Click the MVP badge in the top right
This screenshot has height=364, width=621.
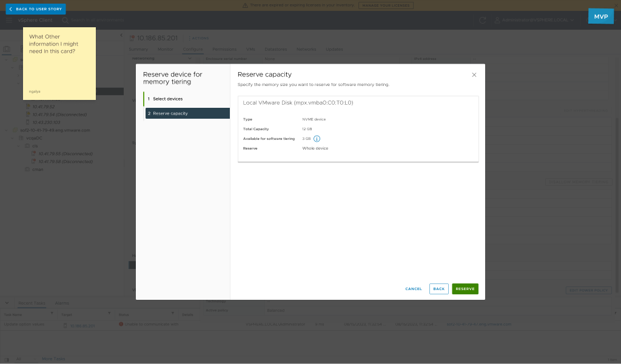(600, 16)
